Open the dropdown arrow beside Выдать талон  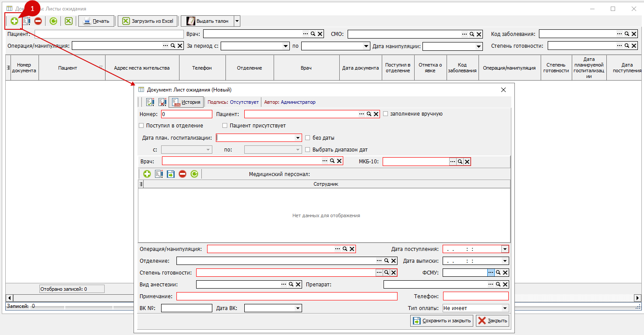click(x=237, y=21)
